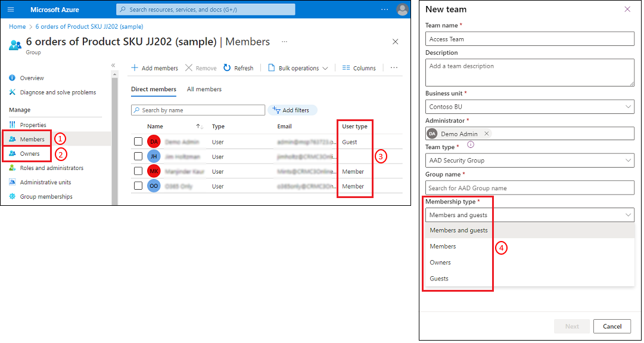Open the Business unit dropdown
This screenshot has height=343, width=644.
[x=530, y=107]
